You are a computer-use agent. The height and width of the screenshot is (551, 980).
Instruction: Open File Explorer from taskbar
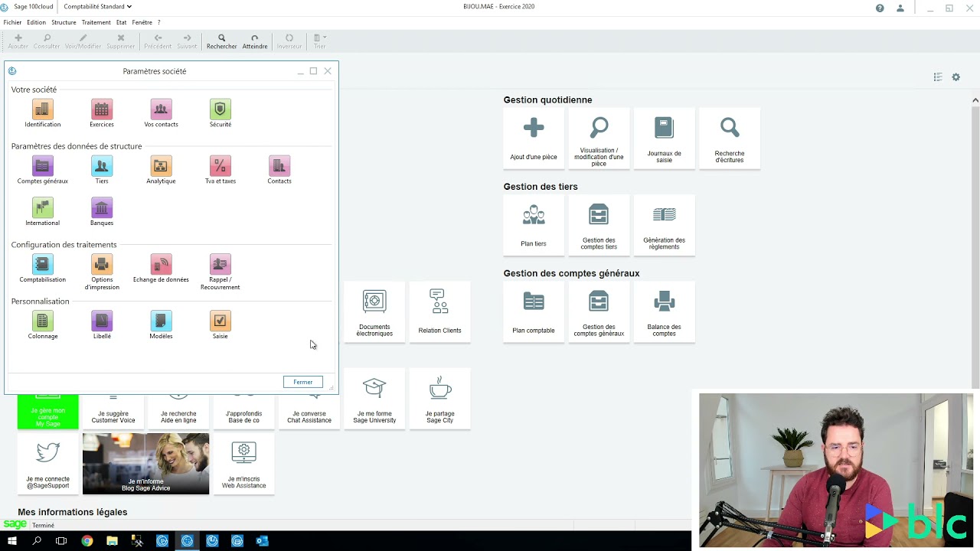tap(113, 541)
